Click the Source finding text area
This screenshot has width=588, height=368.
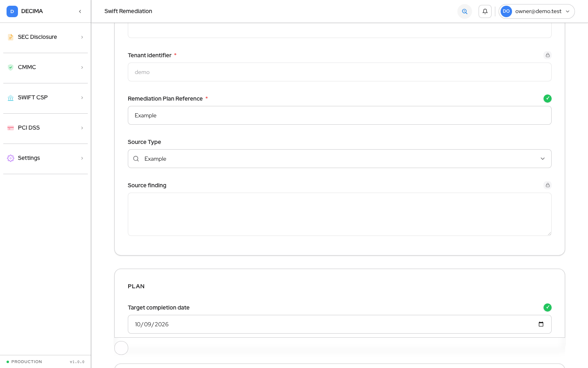(x=340, y=214)
